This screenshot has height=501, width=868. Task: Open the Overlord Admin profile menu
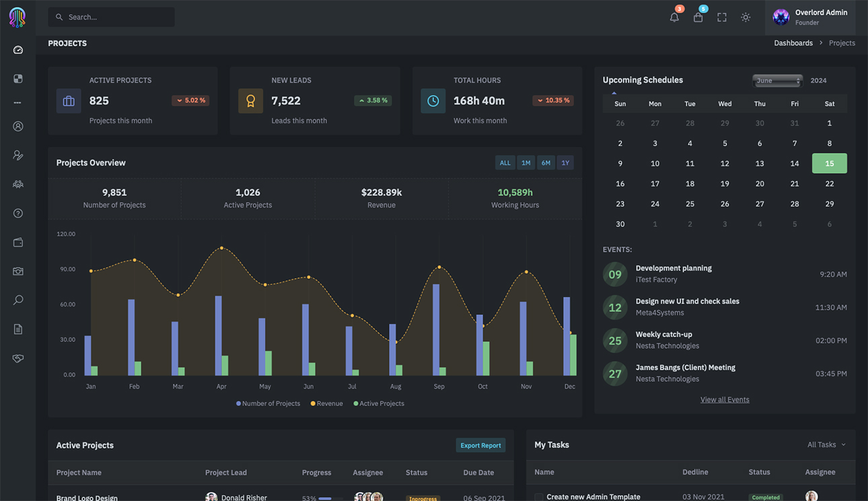810,18
